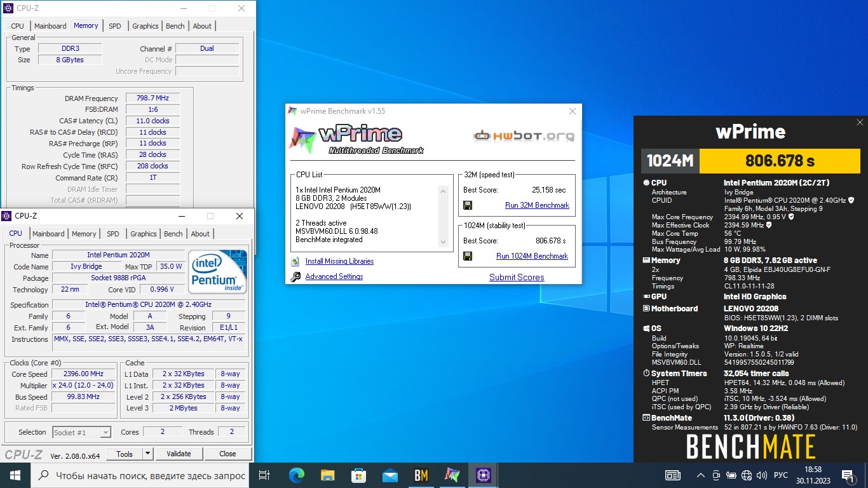
Task: Click the Tools button in CPU-Z
Action: (125, 454)
